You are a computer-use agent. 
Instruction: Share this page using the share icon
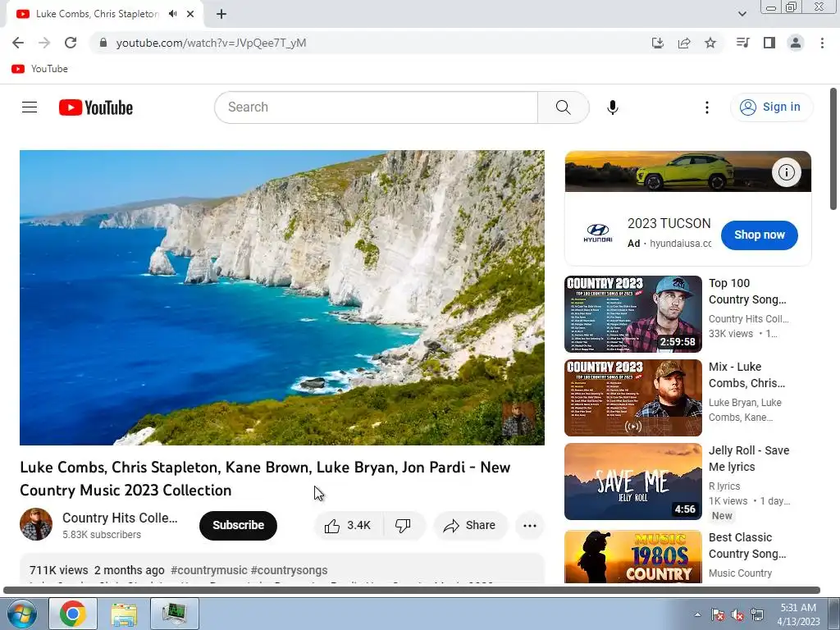pos(683,43)
